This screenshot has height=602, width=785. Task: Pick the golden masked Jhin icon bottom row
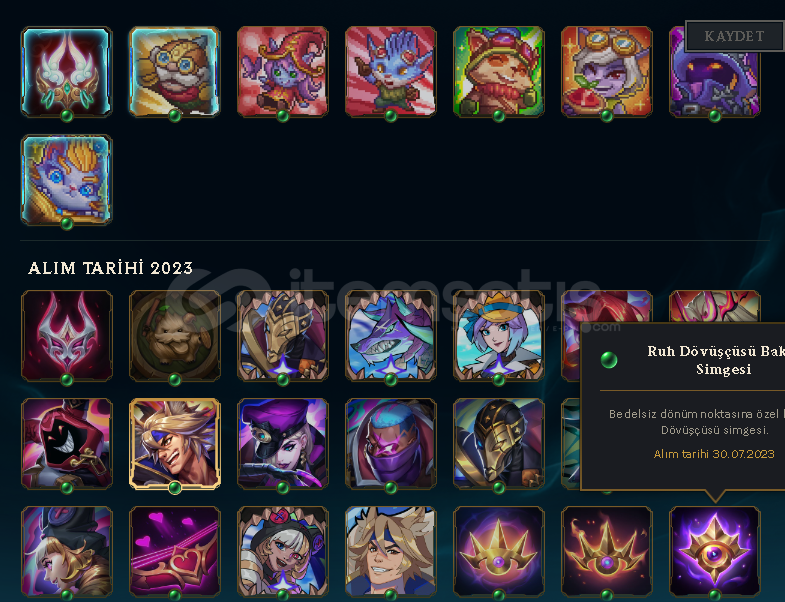[499, 444]
